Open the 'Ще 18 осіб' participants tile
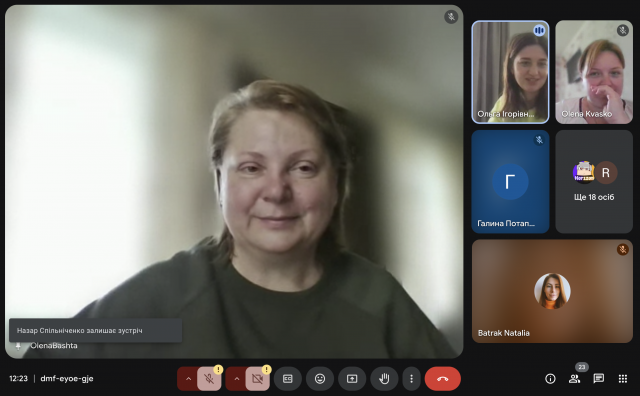This screenshot has height=396, width=640. pos(594,182)
